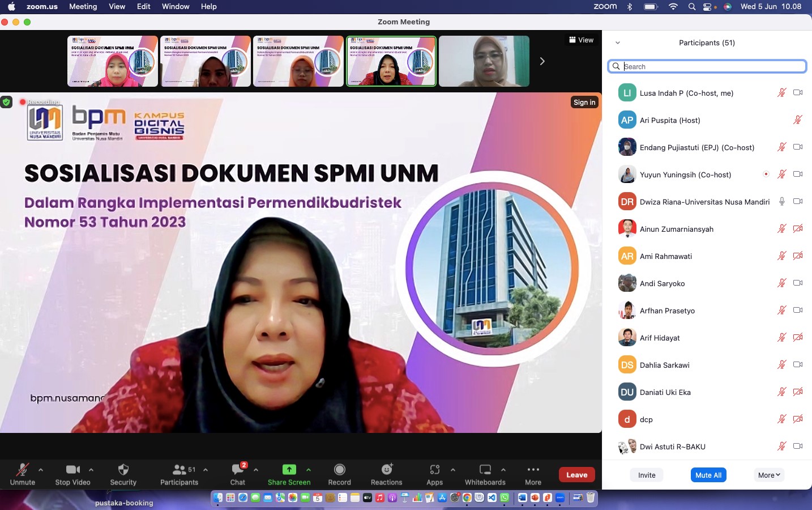Show next video thumbnails with right arrow

(542, 61)
